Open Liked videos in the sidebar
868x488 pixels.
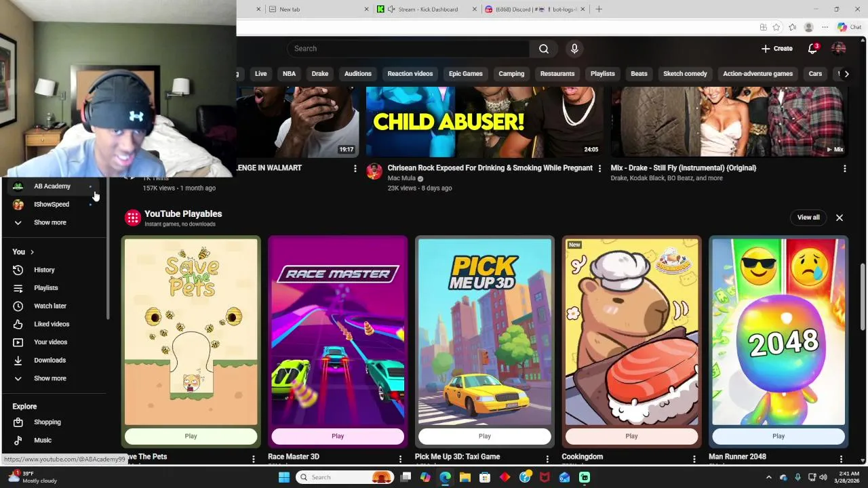coord(54,324)
